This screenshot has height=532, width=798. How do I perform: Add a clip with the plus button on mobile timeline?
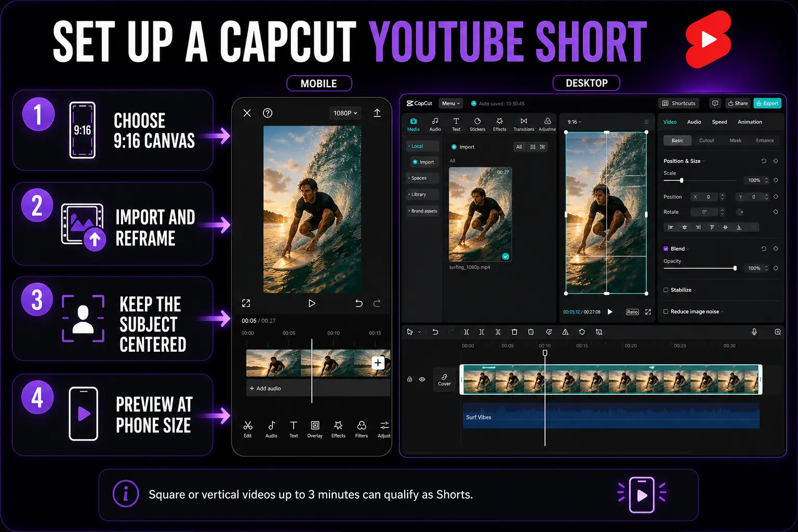point(378,363)
